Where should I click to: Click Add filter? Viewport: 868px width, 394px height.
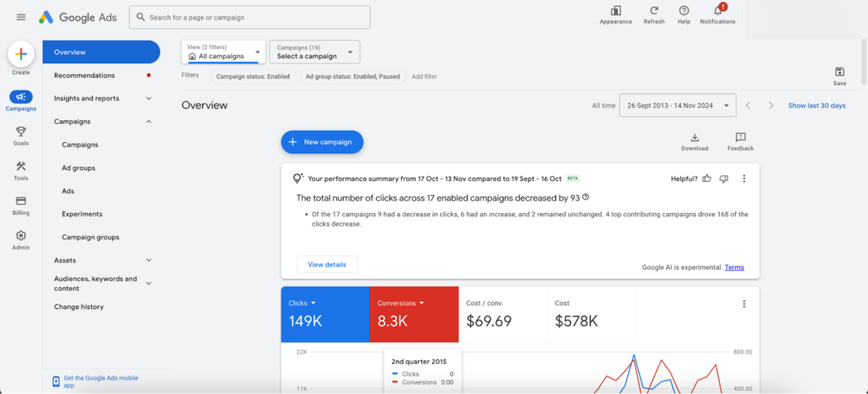point(425,77)
